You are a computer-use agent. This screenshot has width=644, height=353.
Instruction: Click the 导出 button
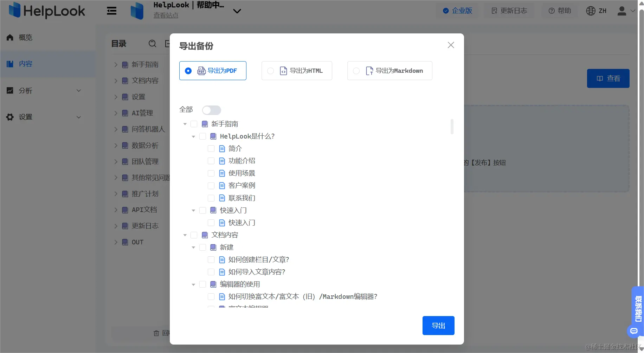click(x=438, y=326)
